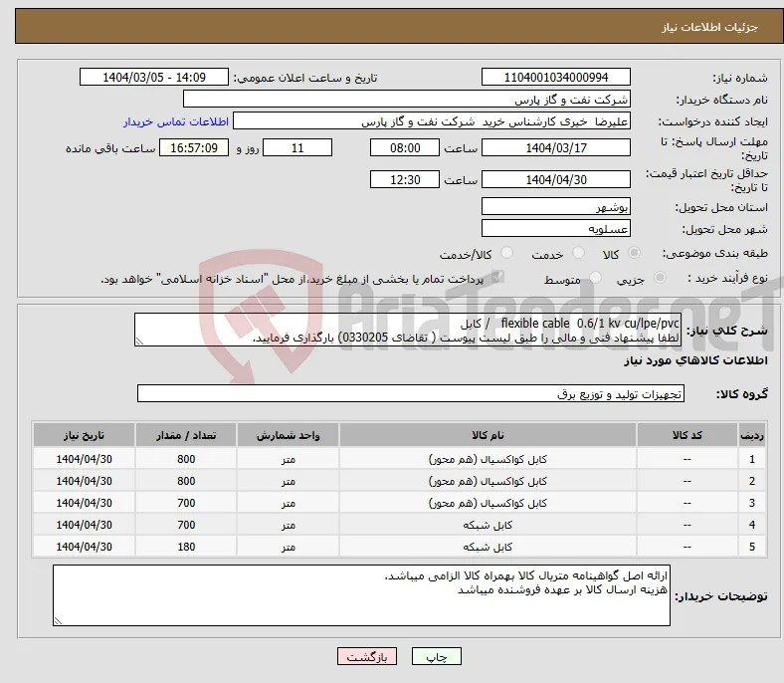Open اطلاعات تماس خریدار link

tap(176, 121)
